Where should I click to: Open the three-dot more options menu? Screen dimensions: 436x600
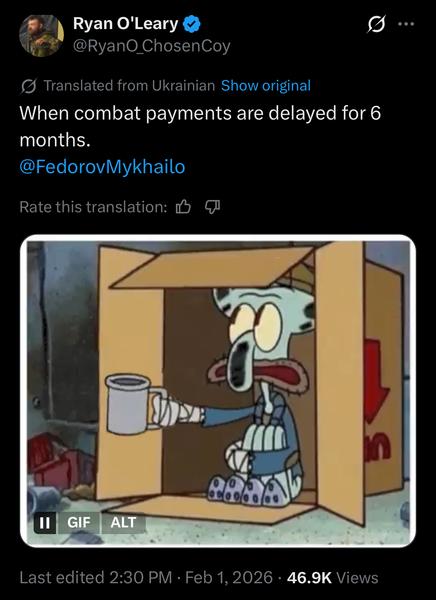click(406, 24)
